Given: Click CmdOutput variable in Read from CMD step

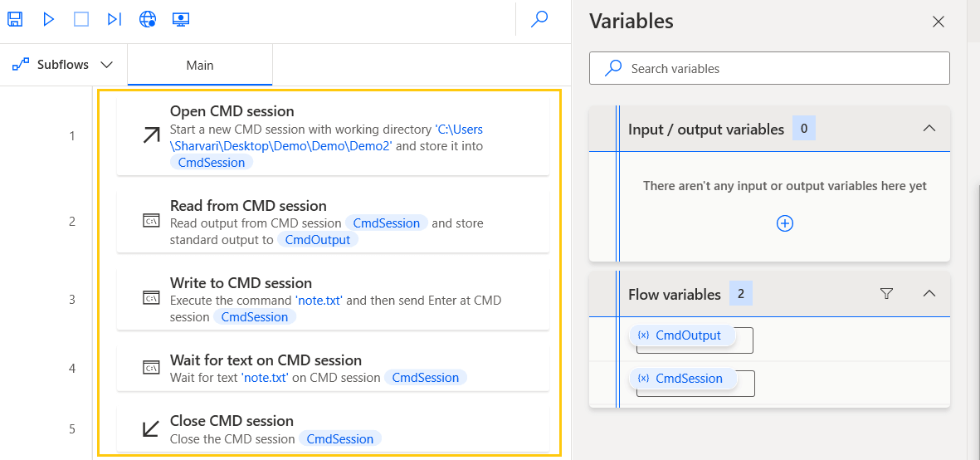Looking at the screenshot, I should pos(318,239).
